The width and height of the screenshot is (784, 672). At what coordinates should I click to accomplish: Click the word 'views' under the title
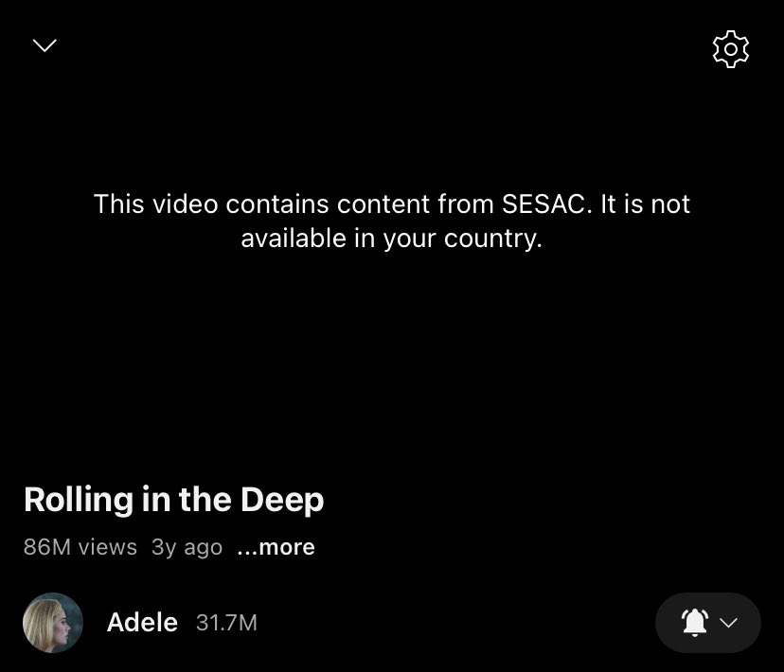point(108,547)
